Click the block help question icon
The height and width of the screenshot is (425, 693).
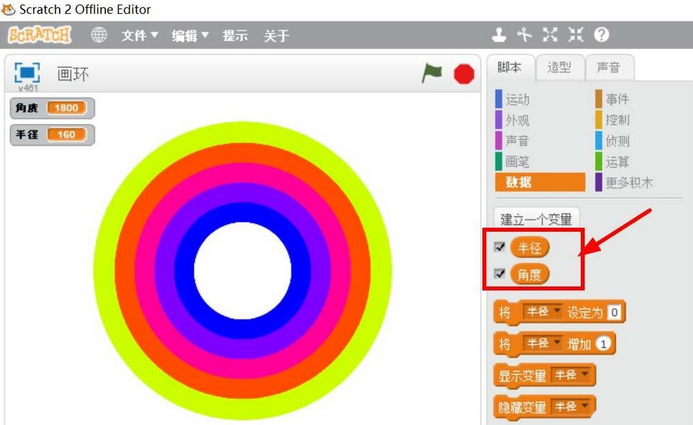pos(601,35)
